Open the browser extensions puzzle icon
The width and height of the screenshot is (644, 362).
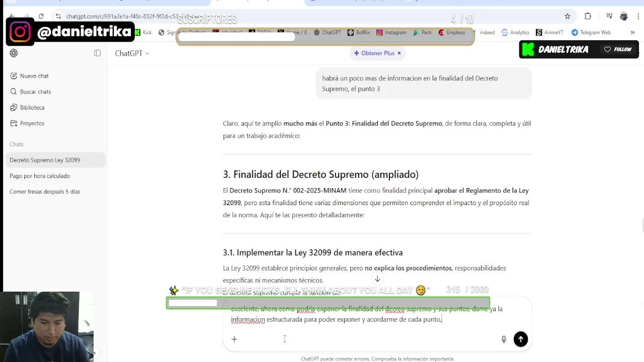coord(588,16)
